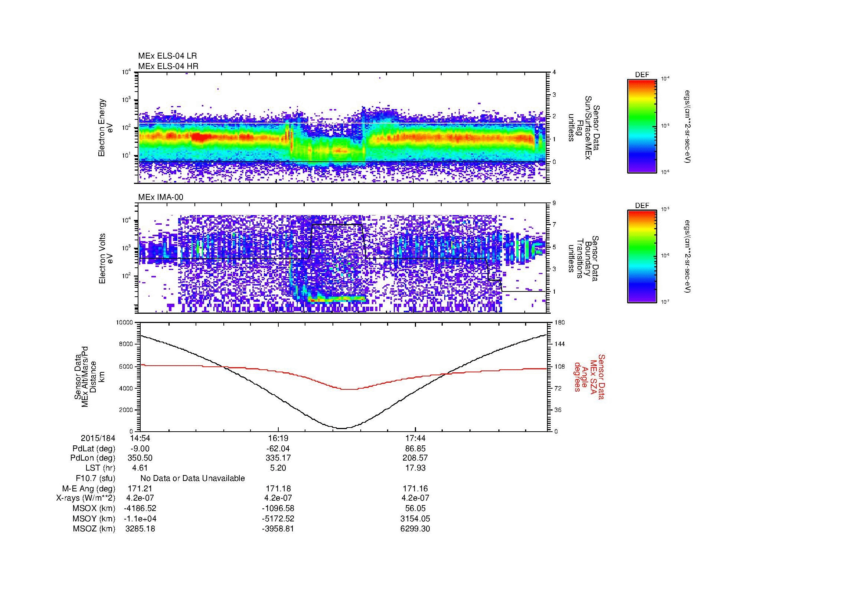The height and width of the screenshot is (613, 868).
Task: Click the MSOZ value '3285.18'
Action: [140, 529]
